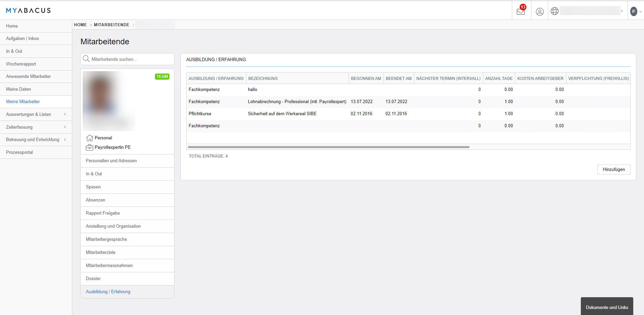Click the user profile icon in header

[x=539, y=12]
